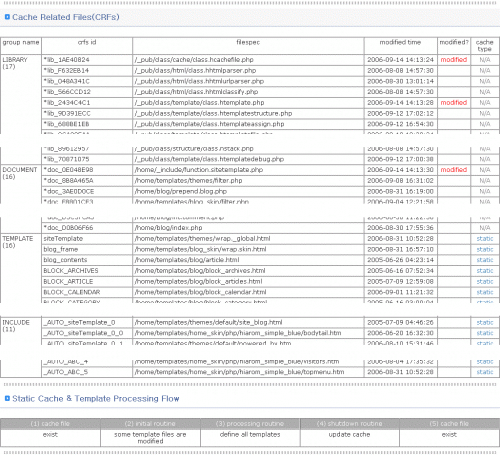Click the '2006-09-14 14:13:24' modified time cell

[x=400, y=60]
